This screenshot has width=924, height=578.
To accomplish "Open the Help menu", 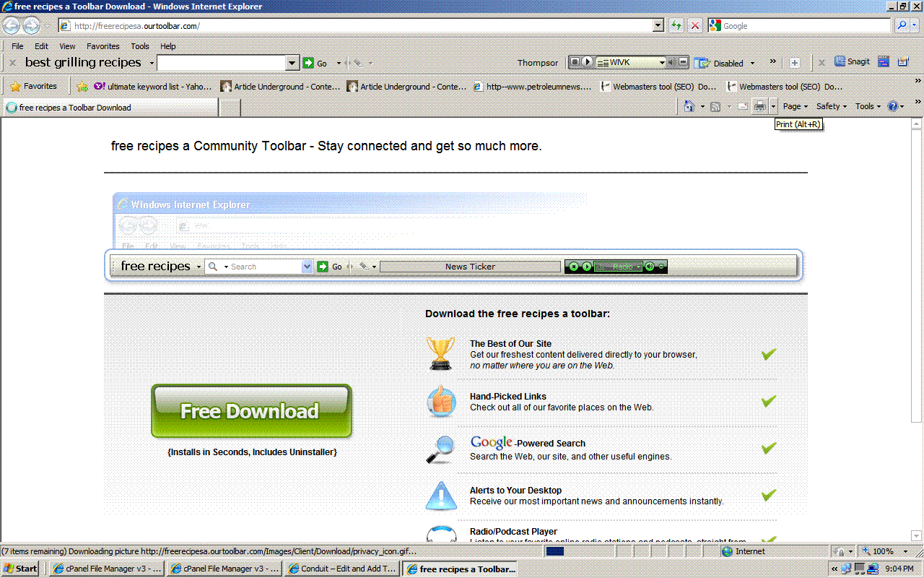I will 168,46.
